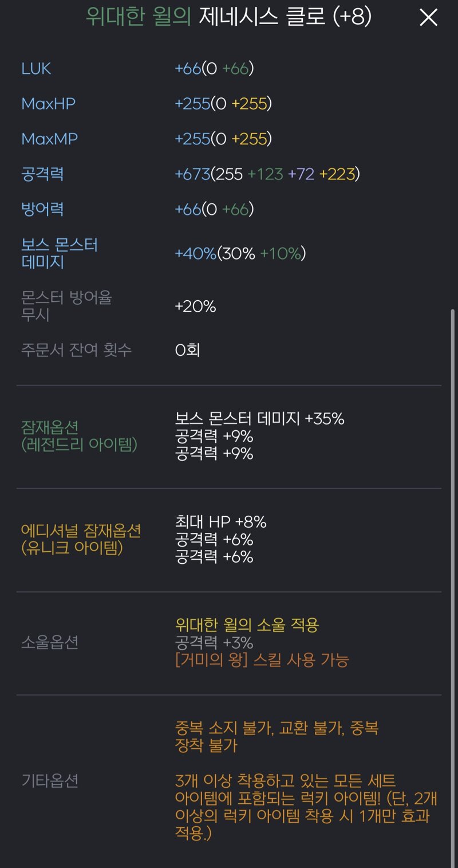Tap the MaxHP stat label

(48, 104)
